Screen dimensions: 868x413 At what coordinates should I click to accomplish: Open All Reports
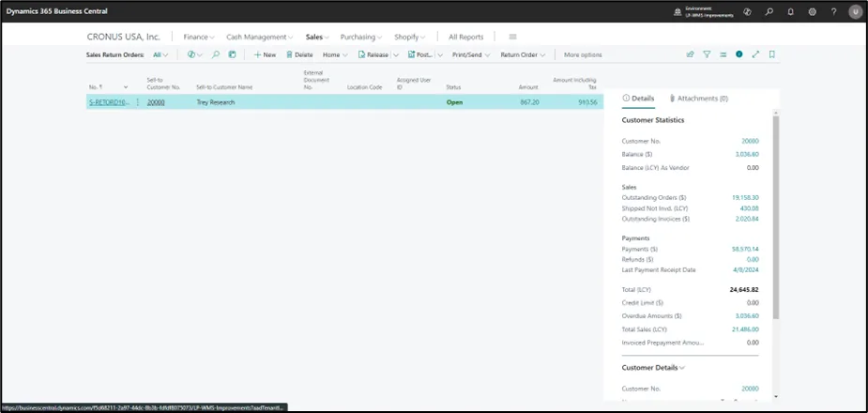pyautogui.click(x=465, y=38)
